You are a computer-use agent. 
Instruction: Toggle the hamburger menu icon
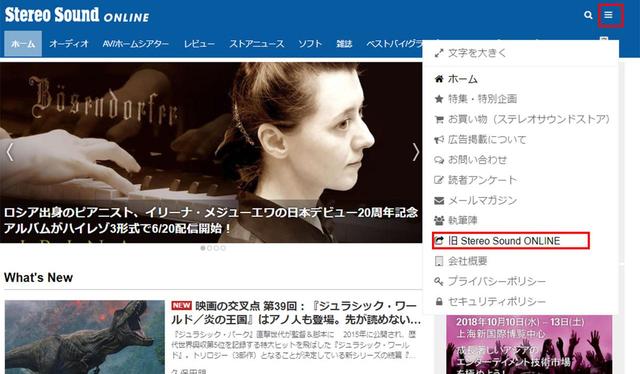(x=608, y=15)
